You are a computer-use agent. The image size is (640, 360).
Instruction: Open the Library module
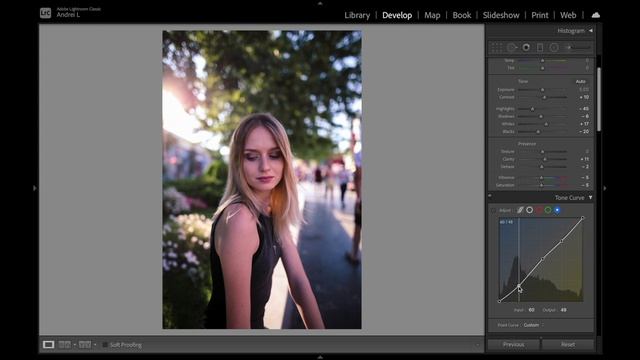coord(357,15)
